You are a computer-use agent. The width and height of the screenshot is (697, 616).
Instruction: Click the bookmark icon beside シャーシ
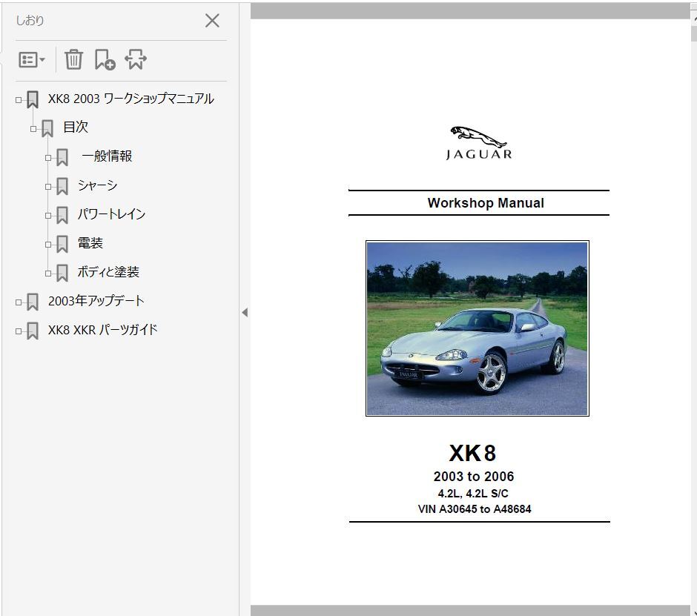click(62, 187)
